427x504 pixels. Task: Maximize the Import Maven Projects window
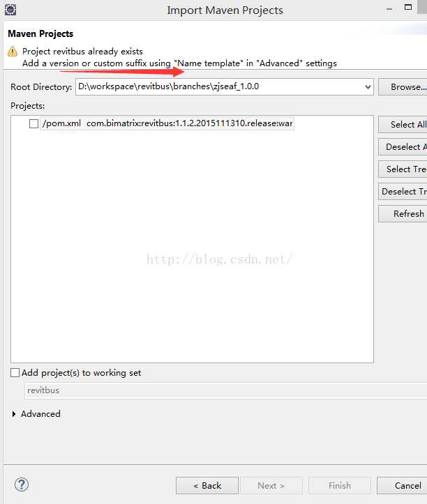(408, 7)
